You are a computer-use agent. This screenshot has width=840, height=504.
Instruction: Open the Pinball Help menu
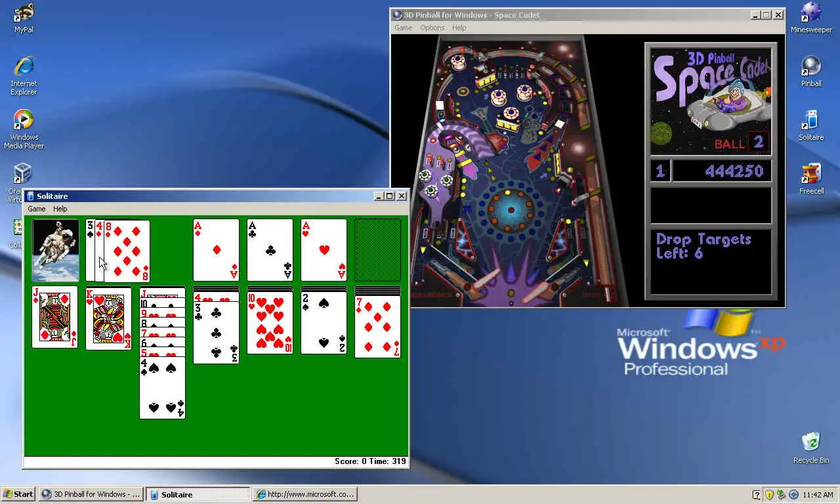[x=459, y=28]
